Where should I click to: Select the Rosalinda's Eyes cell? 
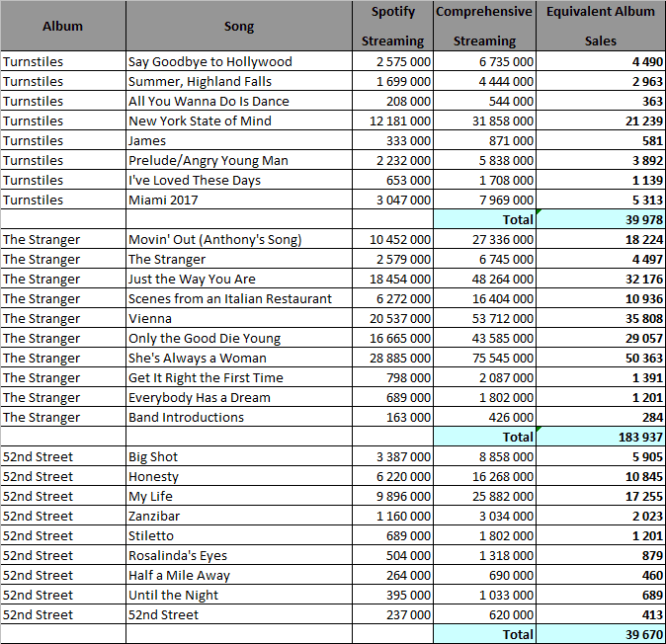(239, 555)
